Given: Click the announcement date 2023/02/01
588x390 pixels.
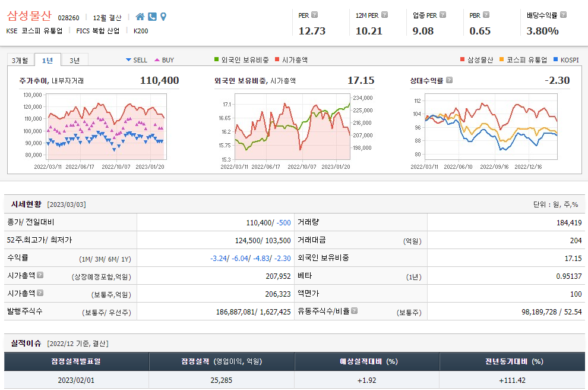Looking at the screenshot, I should (76, 380).
